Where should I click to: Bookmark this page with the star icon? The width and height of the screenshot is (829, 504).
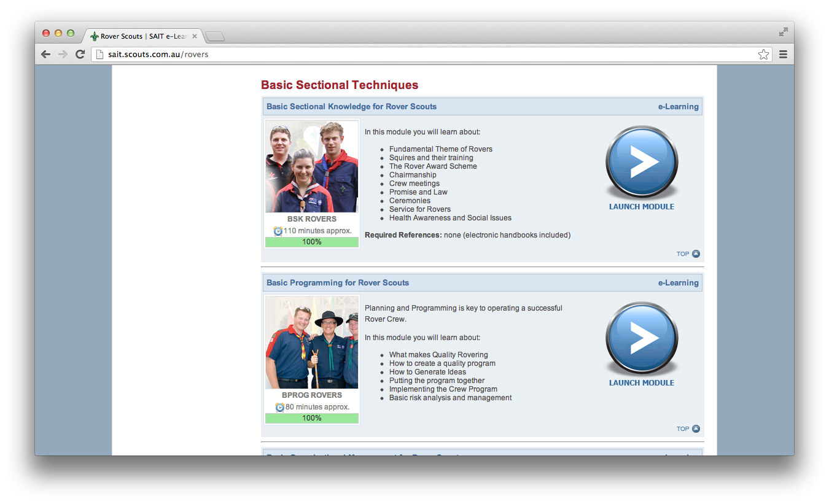pyautogui.click(x=763, y=55)
